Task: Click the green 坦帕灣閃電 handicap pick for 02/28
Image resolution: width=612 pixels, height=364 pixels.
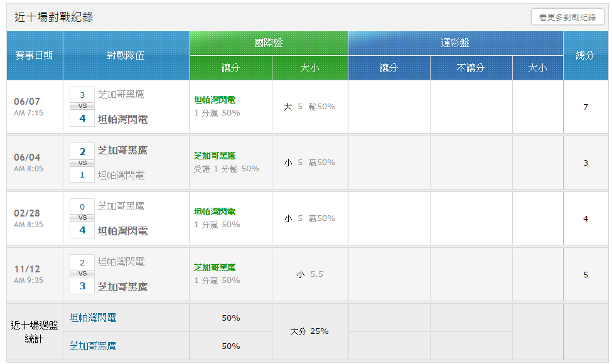Action: click(x=215, y=212)
